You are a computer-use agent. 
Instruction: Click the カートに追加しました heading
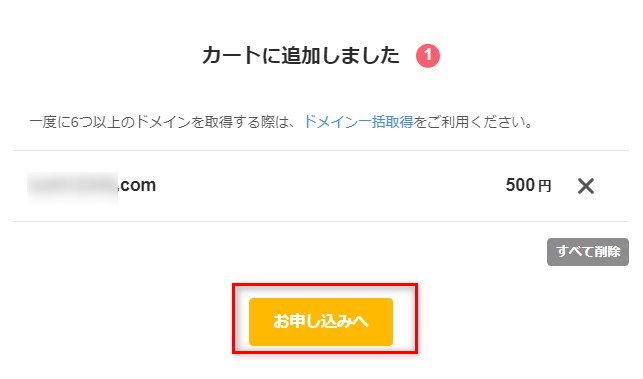click(301, 55)
